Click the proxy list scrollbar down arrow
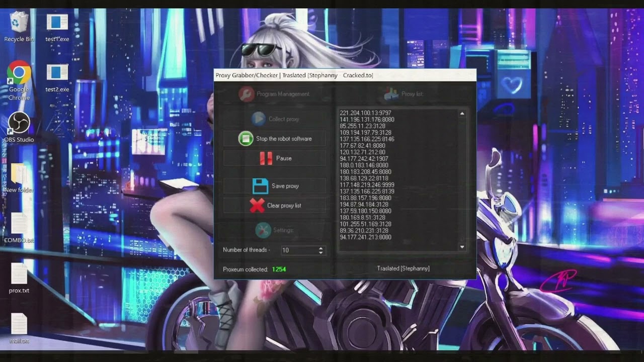The width and height of the screenshot is (644, 362). pyautogui.click(x=462, y=247)
